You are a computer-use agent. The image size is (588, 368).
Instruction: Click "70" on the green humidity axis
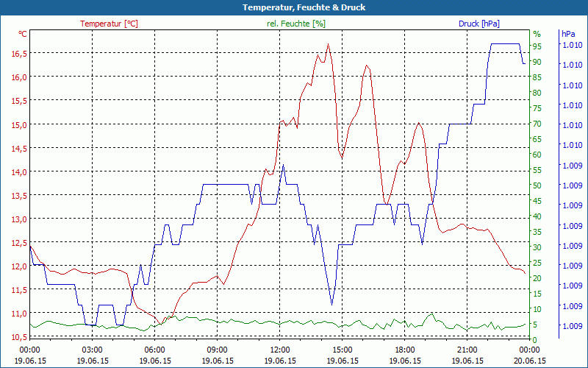pos(537,124)
